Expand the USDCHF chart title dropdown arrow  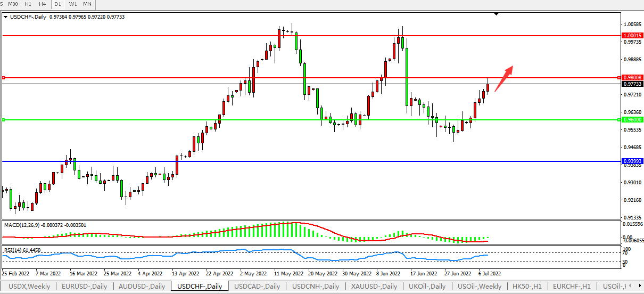[x=5, y=17]
